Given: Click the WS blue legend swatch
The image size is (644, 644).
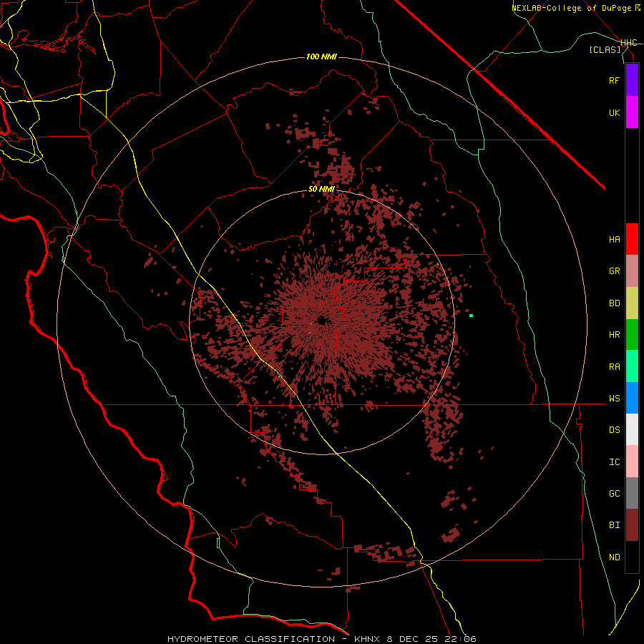Looking at the screenshot, I should pyautogui.click(x=632, y=398).
